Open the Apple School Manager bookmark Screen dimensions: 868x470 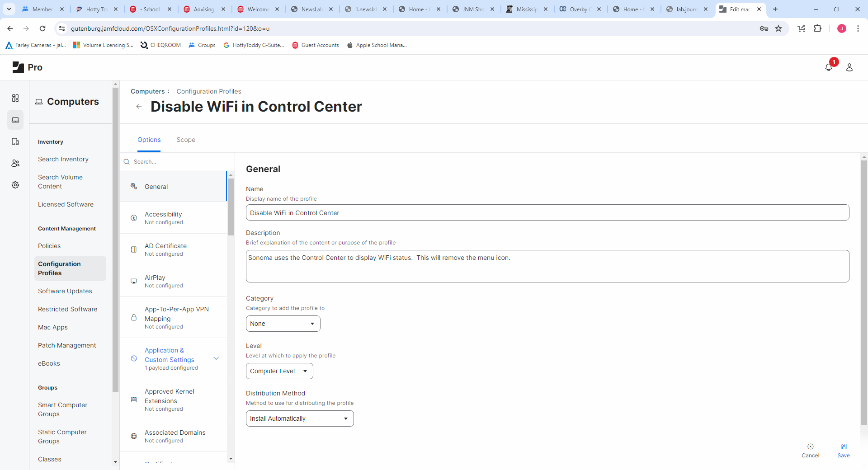(377, 45)
